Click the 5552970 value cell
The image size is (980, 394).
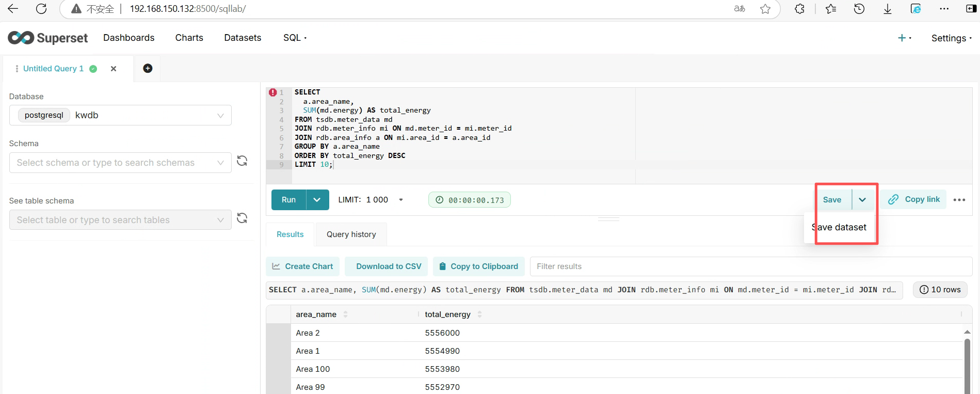pos(442,387)
